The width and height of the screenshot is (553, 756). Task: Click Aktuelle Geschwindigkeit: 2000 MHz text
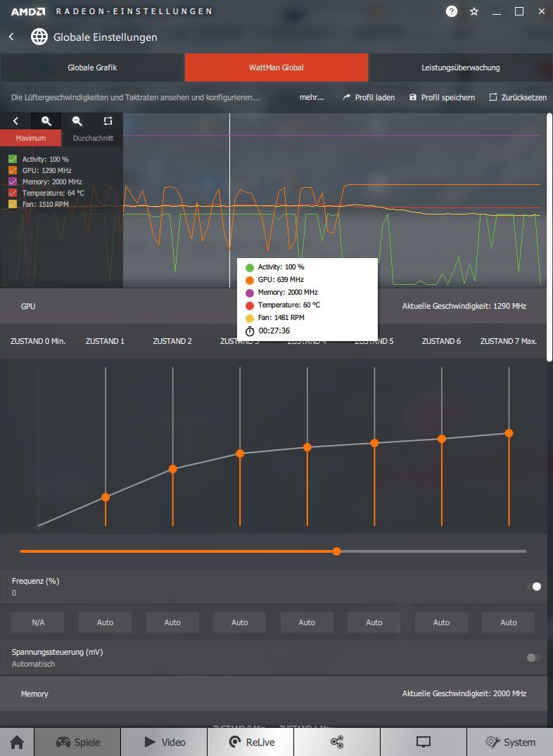point(464,693)
